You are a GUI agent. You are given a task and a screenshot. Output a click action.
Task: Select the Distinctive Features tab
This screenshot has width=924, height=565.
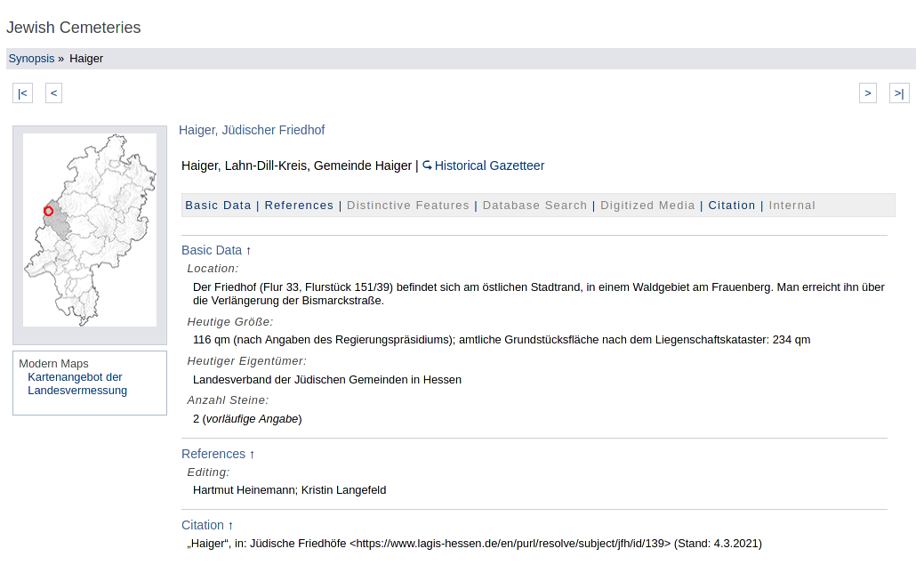(408, 206)
